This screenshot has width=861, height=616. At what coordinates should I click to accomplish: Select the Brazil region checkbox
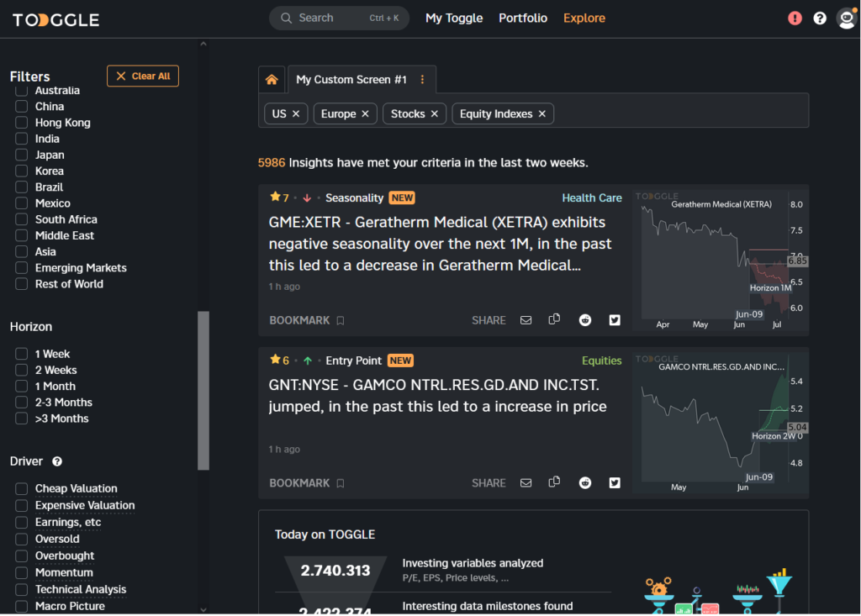click(x=21, y=187)
